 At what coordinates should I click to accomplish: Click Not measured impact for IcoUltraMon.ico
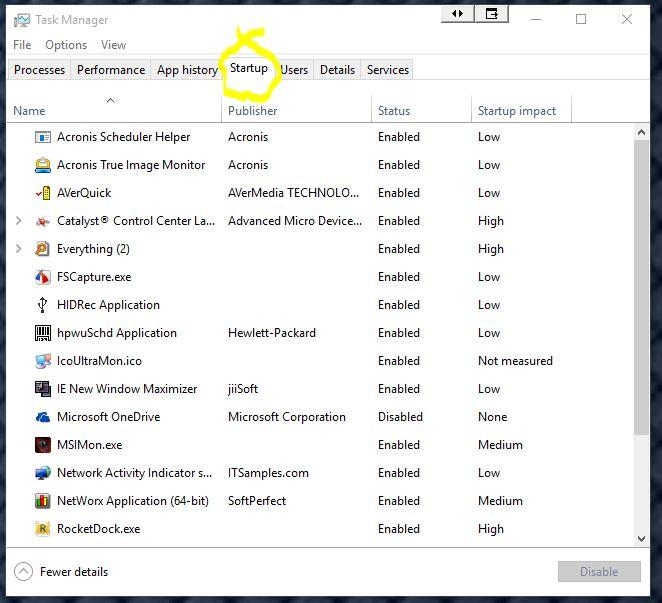(515, 361)
